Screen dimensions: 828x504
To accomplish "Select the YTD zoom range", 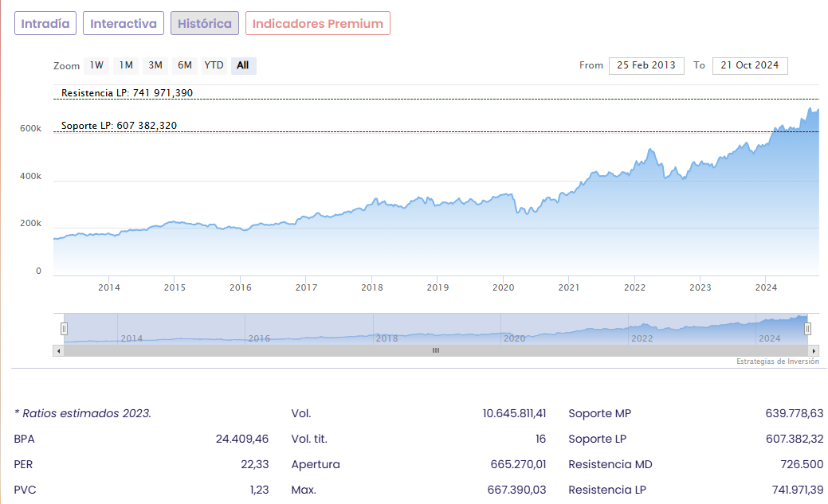I will click(x=214, y=65).
